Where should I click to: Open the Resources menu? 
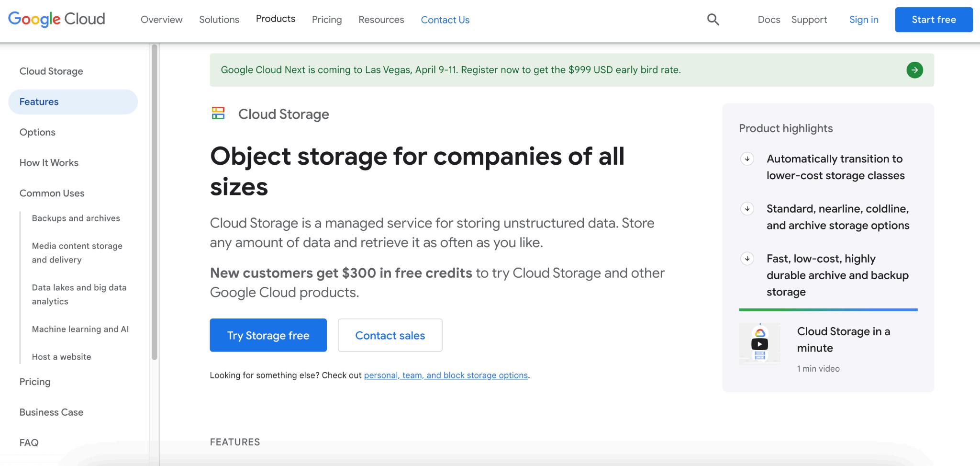tap(381, 20)
